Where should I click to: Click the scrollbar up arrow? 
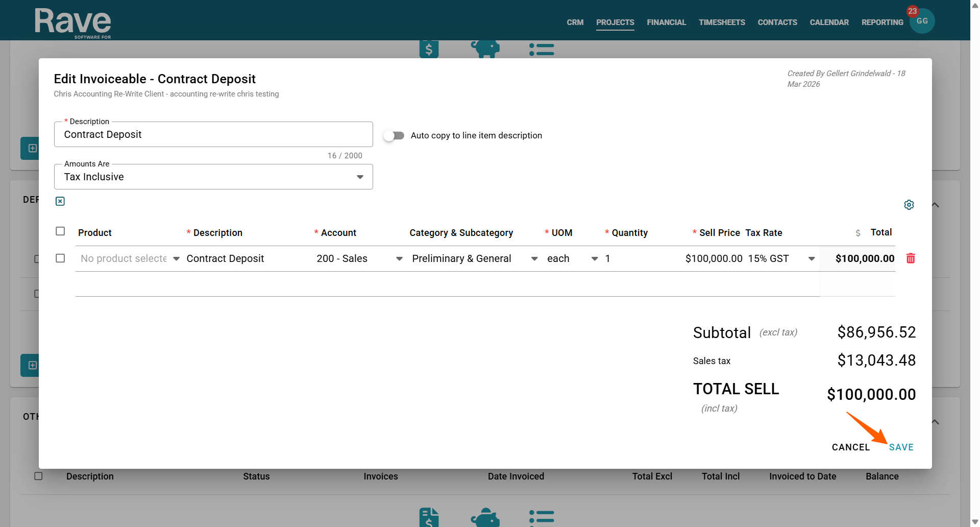(975, 5)
